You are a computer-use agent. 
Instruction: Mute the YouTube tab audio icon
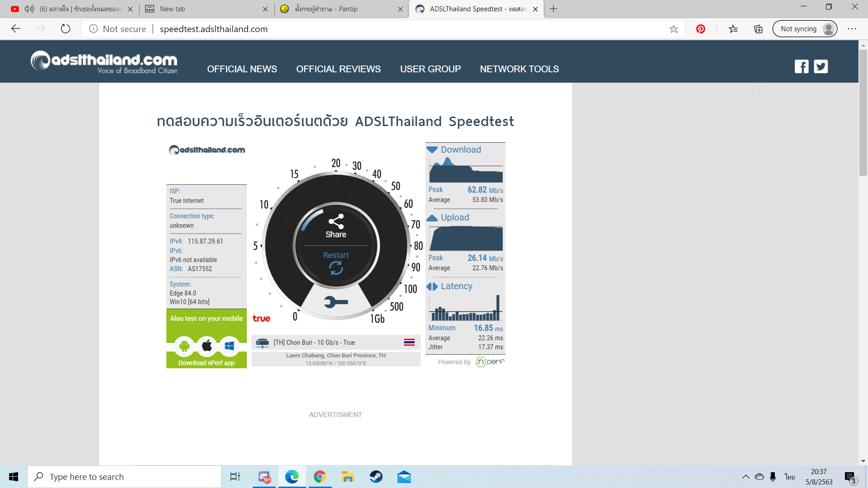pyautogui.click(x=29, y=9)
